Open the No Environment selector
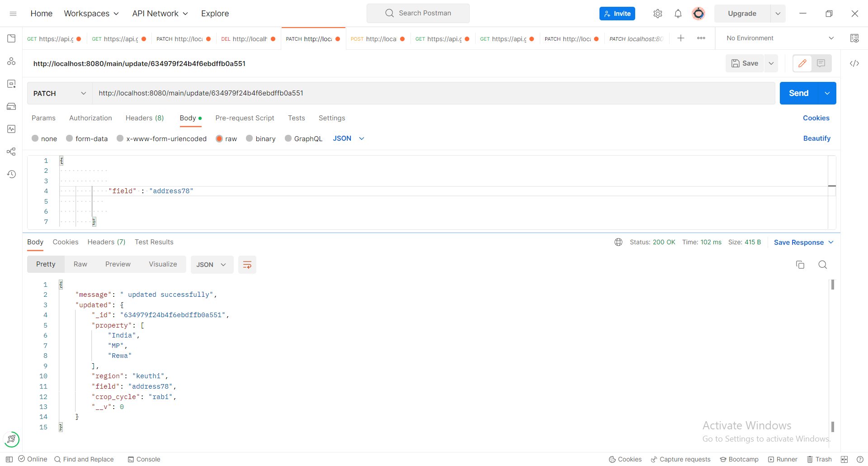The height and width of the screenshot is (466, 868). (778, 38)
